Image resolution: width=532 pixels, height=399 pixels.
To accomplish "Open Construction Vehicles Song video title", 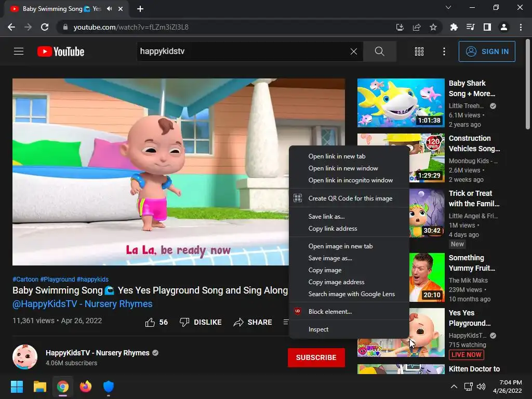I will pos(474,143).
